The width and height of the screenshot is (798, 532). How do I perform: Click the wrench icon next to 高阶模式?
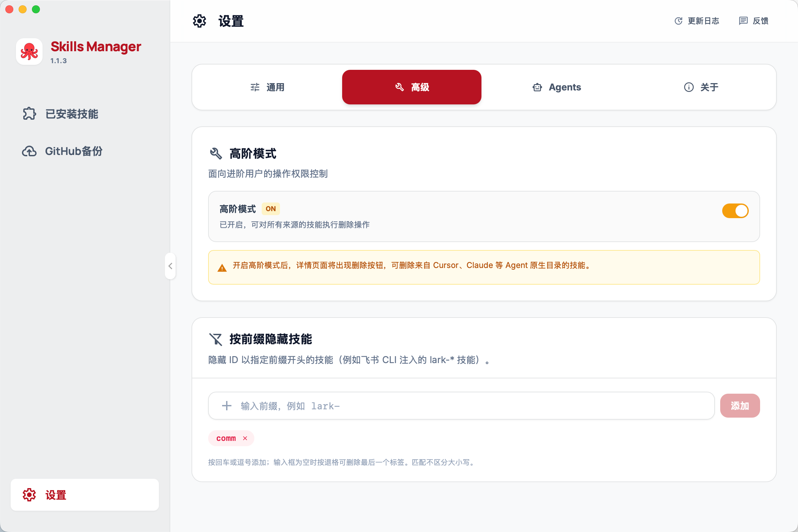click(215, 153)
